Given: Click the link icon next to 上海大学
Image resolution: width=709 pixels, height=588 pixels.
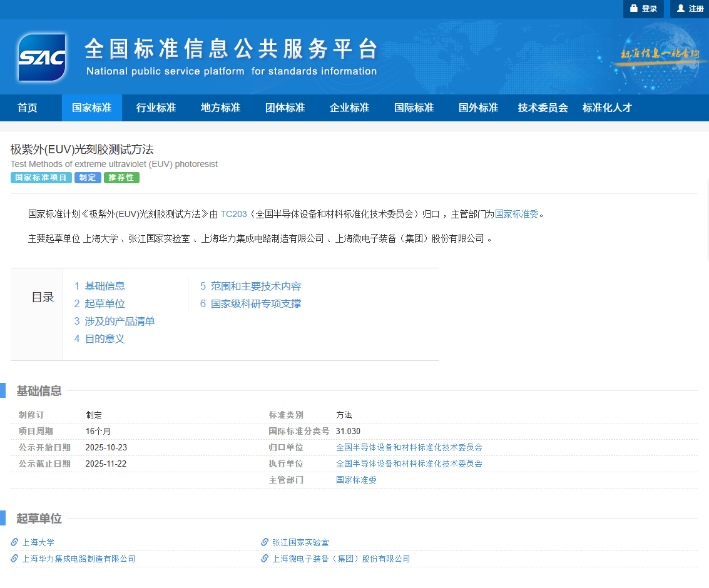Looking at the screenshot, I should click(x=15, y=542).
